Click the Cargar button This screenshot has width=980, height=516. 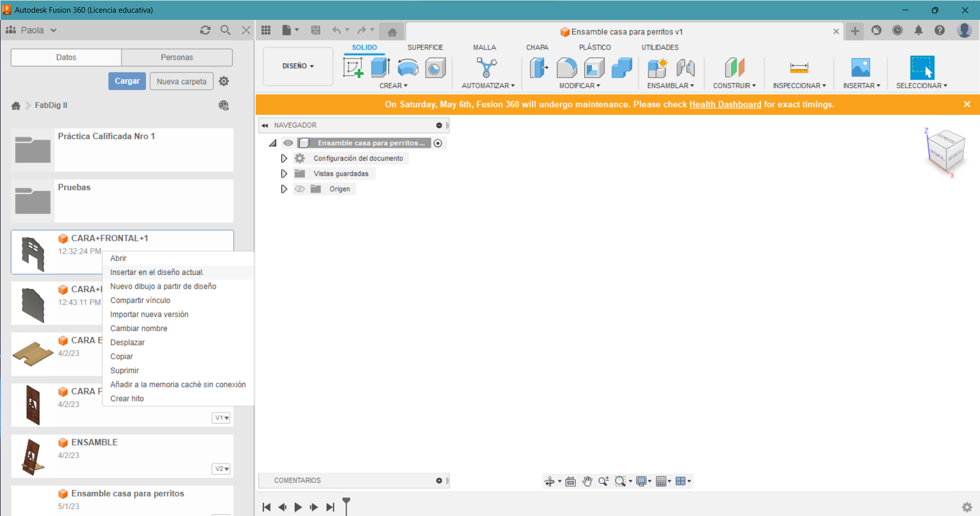point(127,81)
